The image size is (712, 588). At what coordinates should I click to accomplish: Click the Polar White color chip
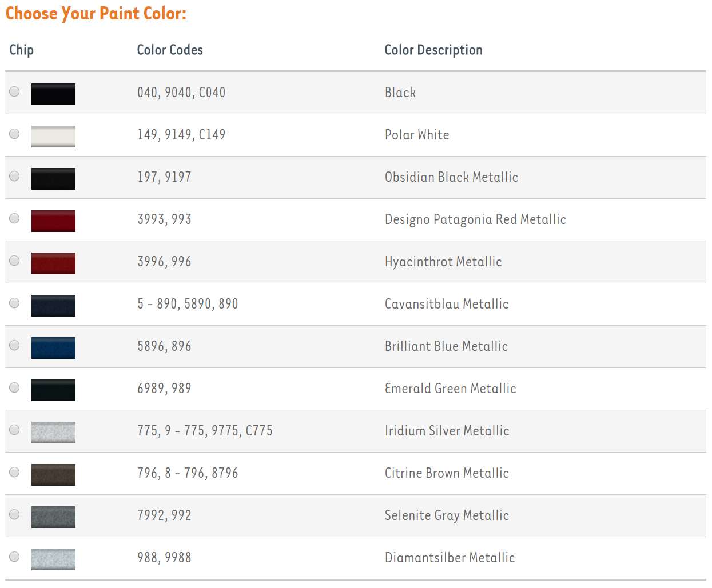(53, 137)
